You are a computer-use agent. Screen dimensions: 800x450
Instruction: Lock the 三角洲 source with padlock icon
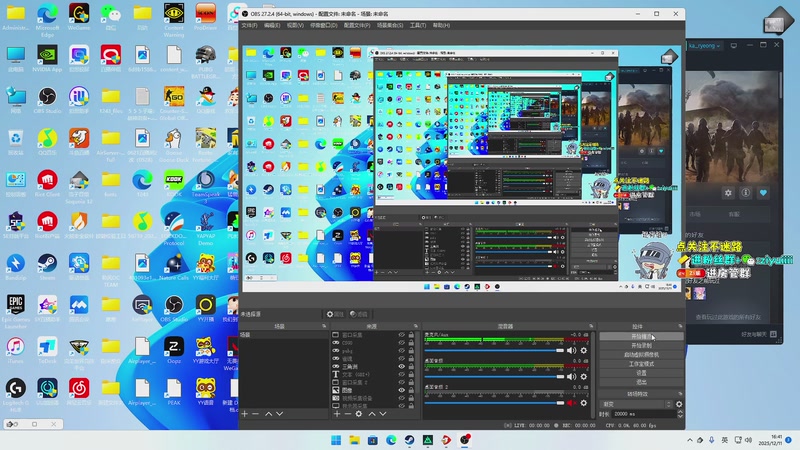411,366
